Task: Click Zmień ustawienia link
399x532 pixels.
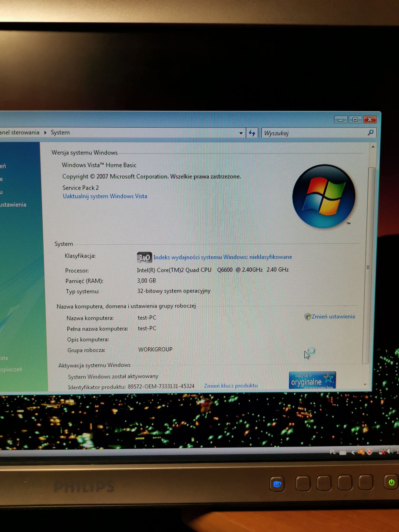Action: coord(333,316)
